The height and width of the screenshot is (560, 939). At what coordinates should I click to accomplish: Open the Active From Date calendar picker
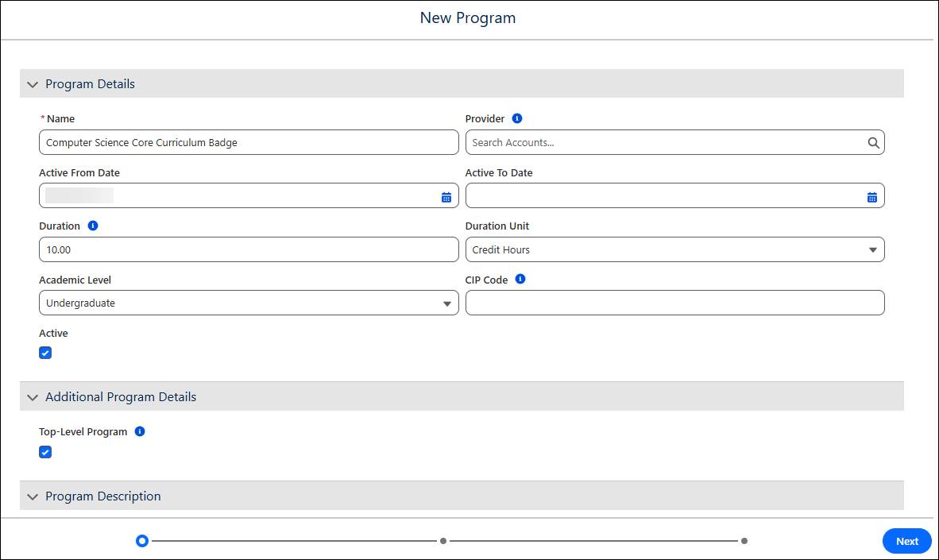(x=446, y=195)
